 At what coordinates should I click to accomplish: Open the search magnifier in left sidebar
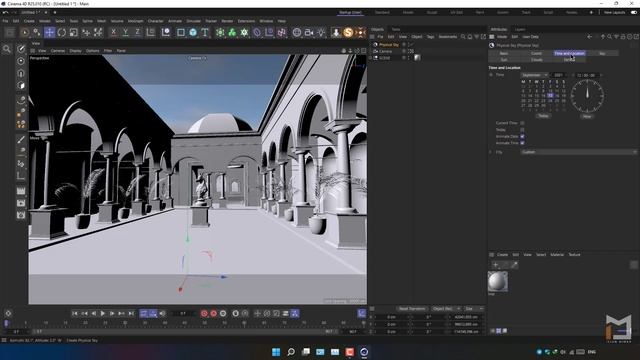point(7,49)
